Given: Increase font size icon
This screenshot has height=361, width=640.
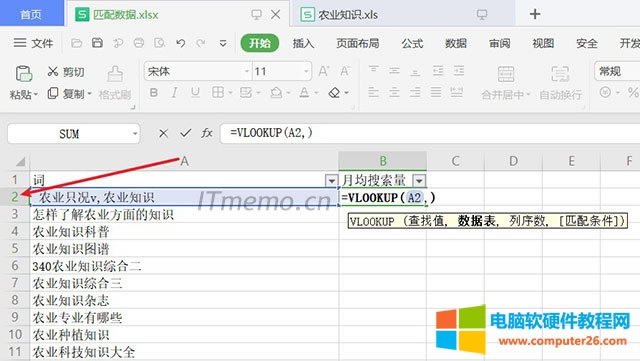Looking at the screenshot, I should click(x=324, y=71).
